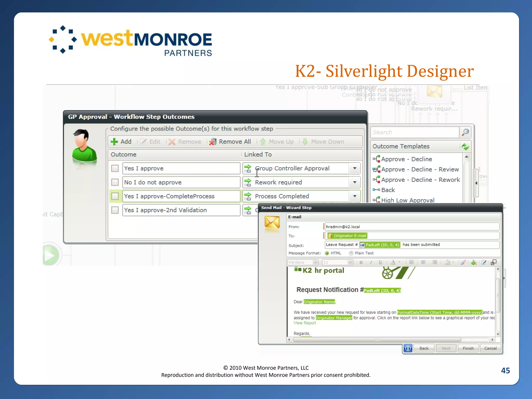Click the fill color bucket icon
The image size is (532, 399).
click(x=447, y=262)
